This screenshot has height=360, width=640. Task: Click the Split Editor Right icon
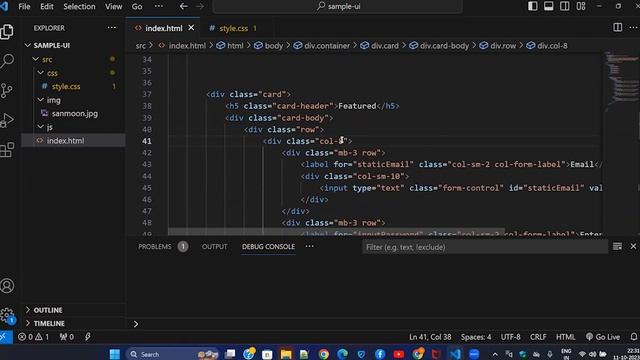tap(618, 27)
